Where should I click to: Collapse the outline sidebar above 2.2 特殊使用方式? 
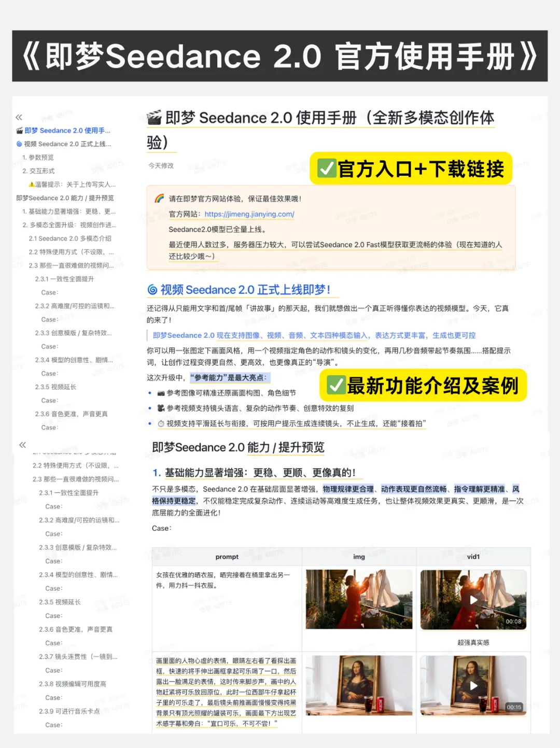tap(23, 445)
